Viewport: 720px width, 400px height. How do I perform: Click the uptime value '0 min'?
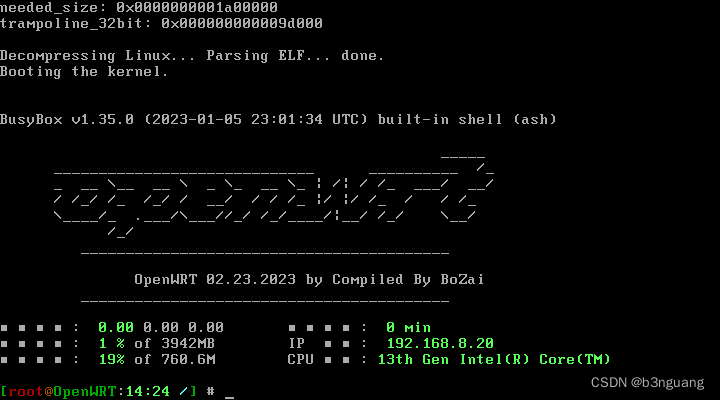click(408, 327)
